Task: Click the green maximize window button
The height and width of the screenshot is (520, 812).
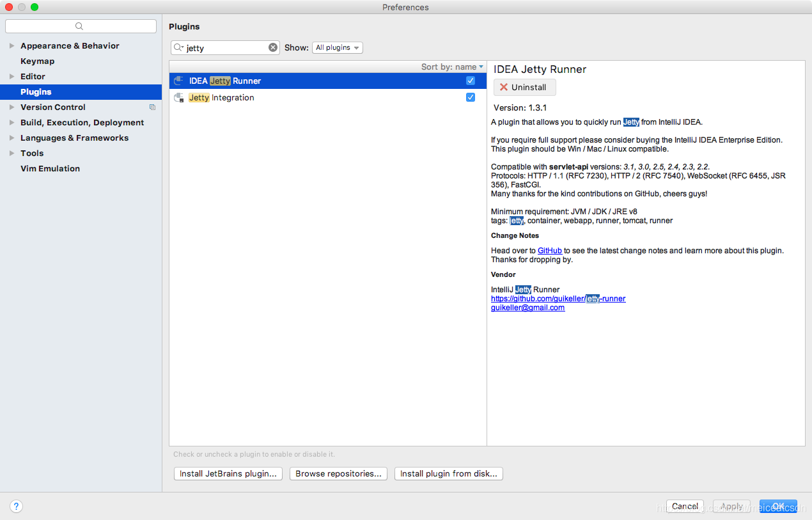Action: click(35, 7)
